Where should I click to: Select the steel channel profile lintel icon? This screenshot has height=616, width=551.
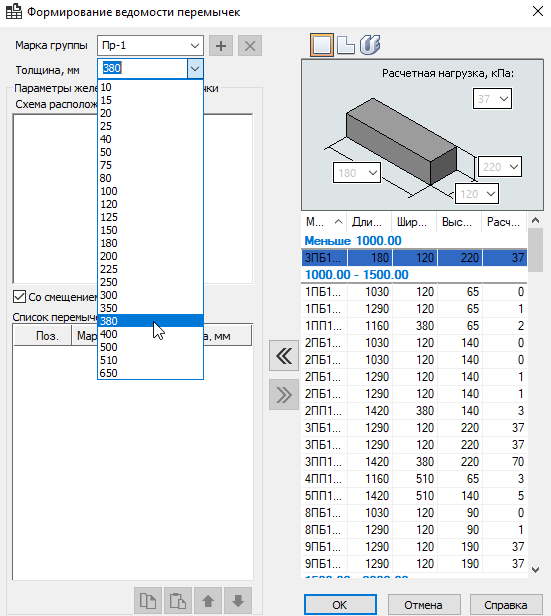tap(370, 44)
